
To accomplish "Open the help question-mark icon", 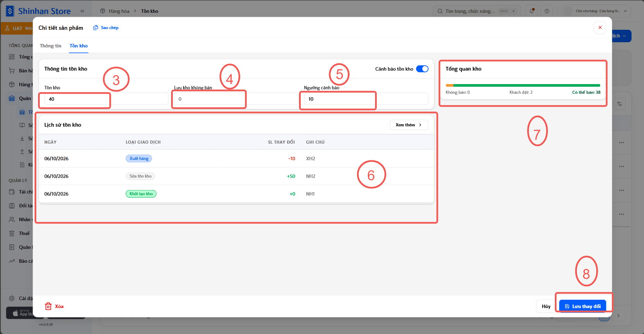I will (547, 11).
